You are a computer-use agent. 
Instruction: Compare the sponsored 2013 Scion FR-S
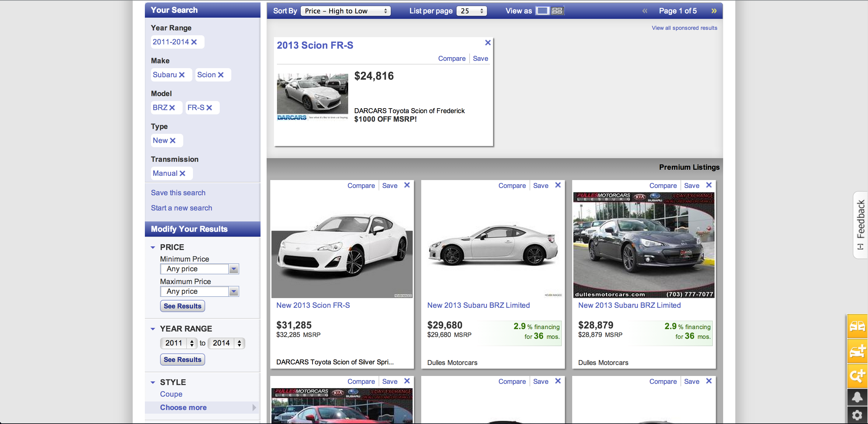(452, 58)
